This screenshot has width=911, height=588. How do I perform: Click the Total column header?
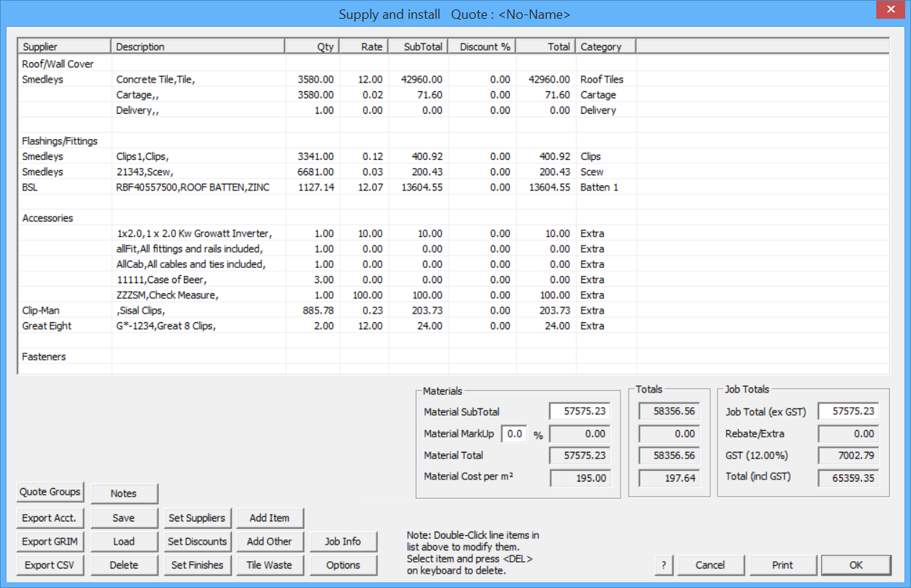pos(546,46)
